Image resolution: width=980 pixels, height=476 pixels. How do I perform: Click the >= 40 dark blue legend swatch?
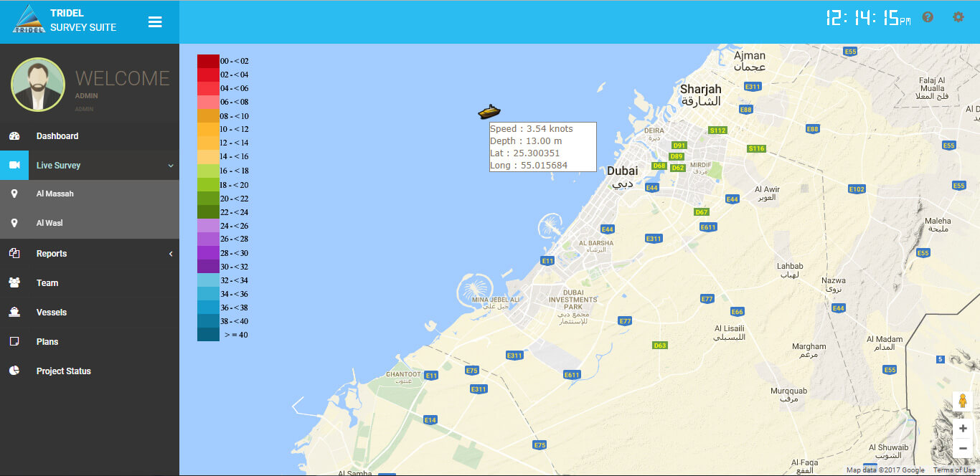(208, 335)
